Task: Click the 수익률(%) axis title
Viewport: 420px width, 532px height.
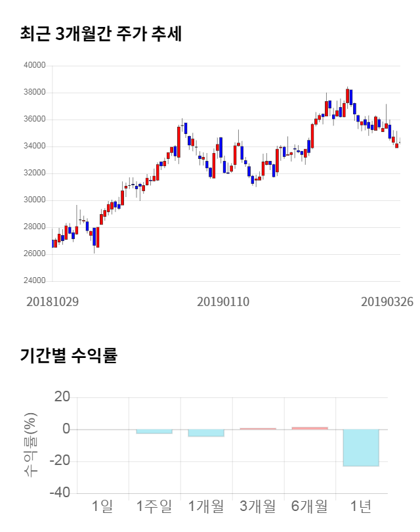Action: pyautogui.click(x=30, y=445)
